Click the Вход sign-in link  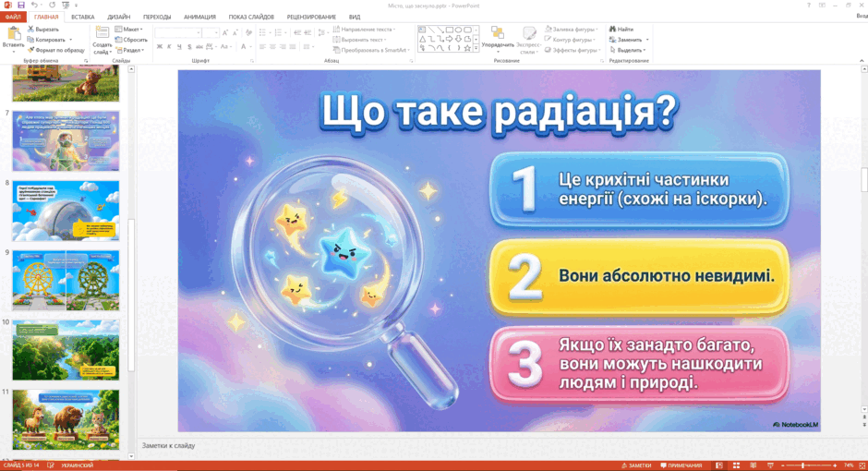(x=862, y=16)
